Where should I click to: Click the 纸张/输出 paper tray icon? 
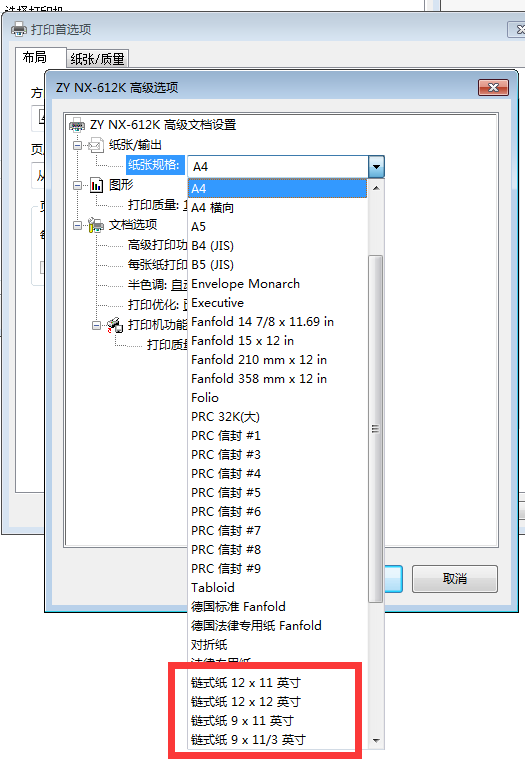click(x=96, y=145)
